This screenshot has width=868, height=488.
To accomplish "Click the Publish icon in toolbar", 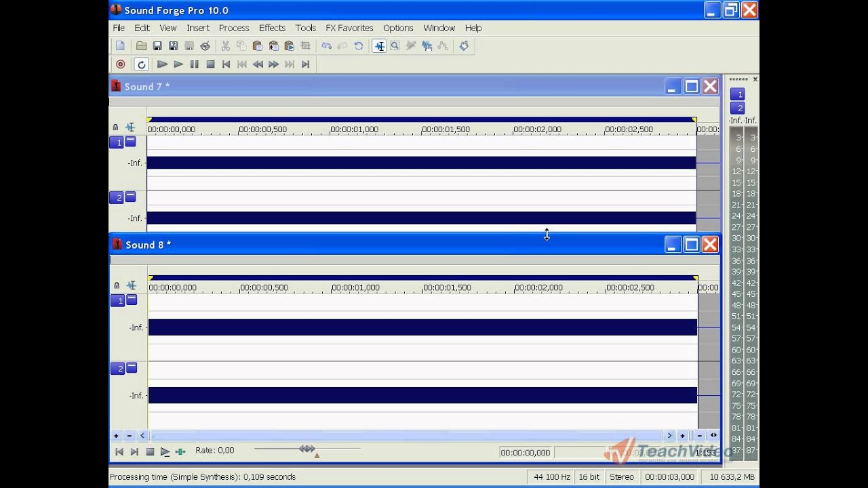I will coord(205,46).
